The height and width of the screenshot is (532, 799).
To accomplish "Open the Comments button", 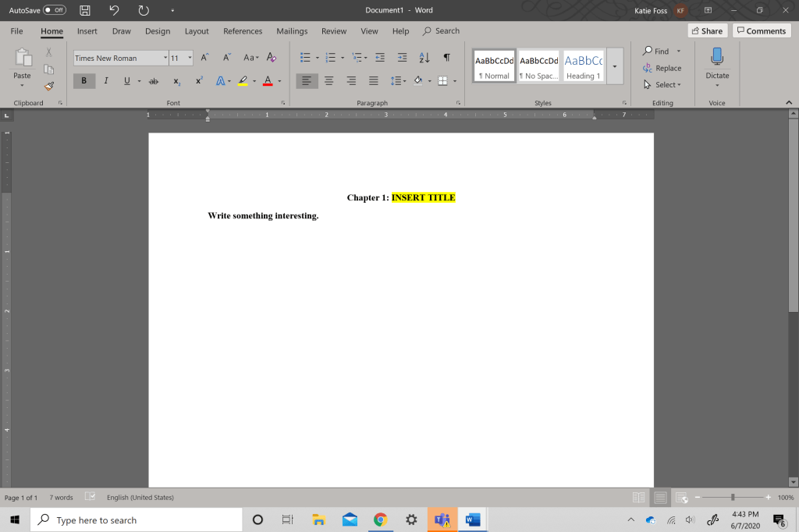I will 761,31.
